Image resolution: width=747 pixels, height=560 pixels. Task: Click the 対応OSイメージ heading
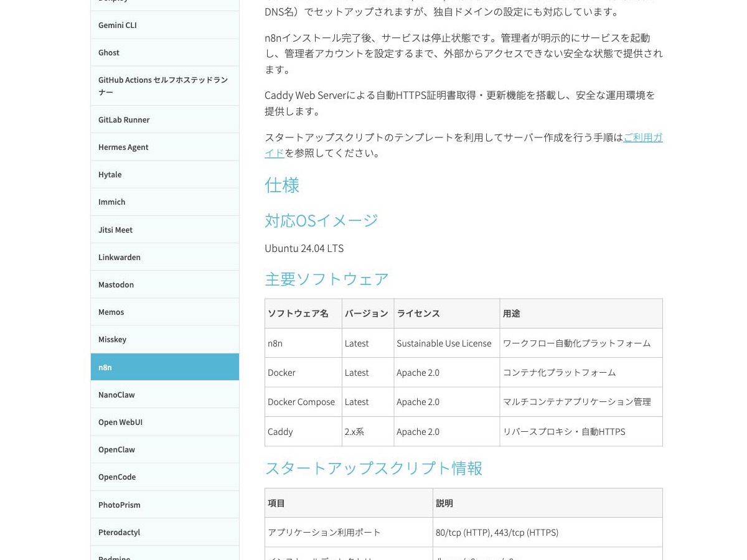pos(321,220)
